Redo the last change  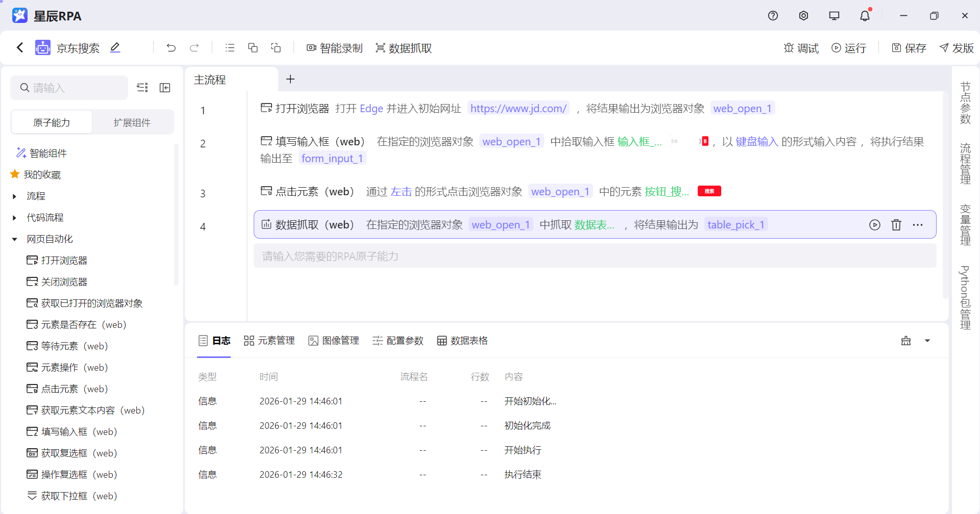[x=194, y=47]
